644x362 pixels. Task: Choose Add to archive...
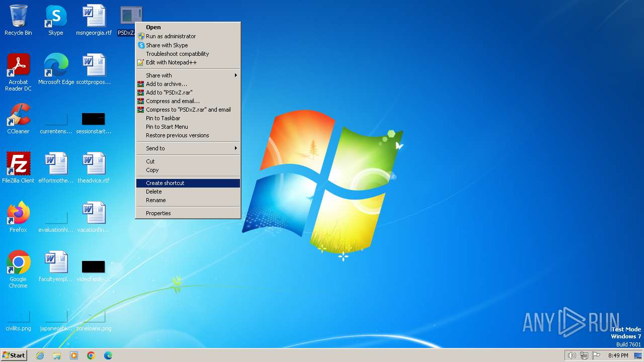point(188,84)
